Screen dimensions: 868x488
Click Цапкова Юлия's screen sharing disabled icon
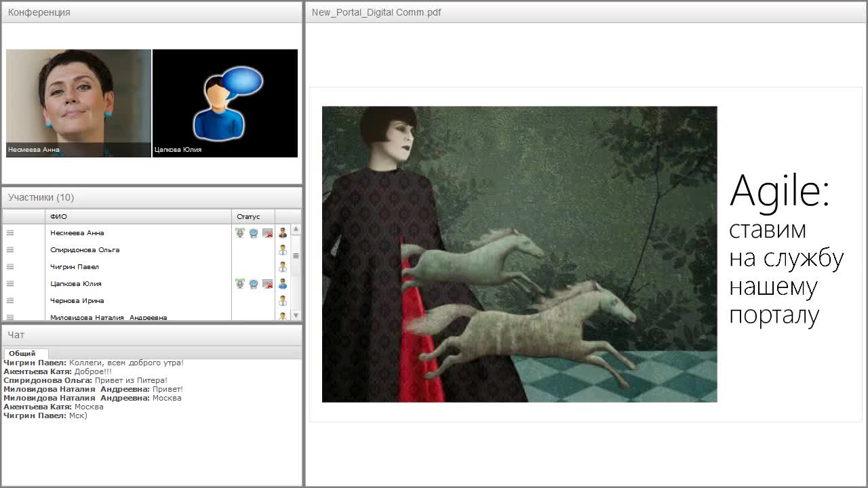coord(267,284)
